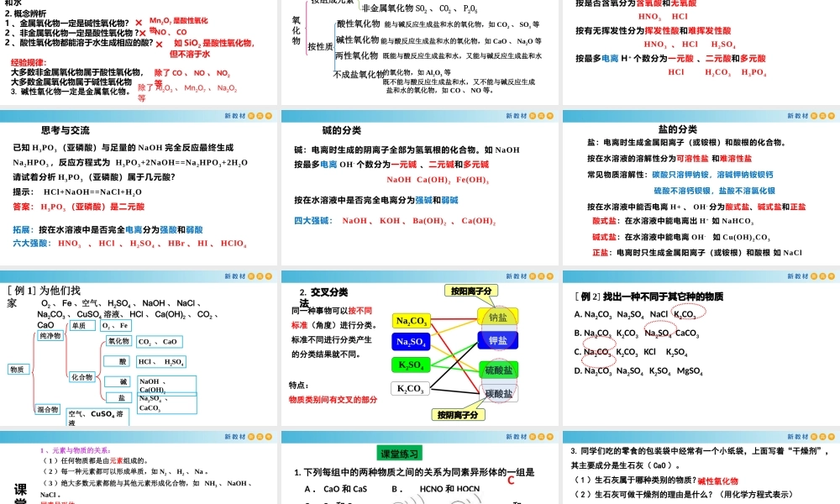
Task: Click the red formulas NaOH Ca(OH)₂ Fe(OH)₃
Action: coord(438,180)
